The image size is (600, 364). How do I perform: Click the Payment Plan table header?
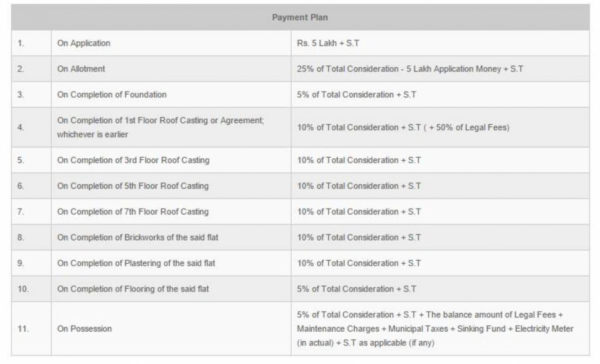point(300,18)
